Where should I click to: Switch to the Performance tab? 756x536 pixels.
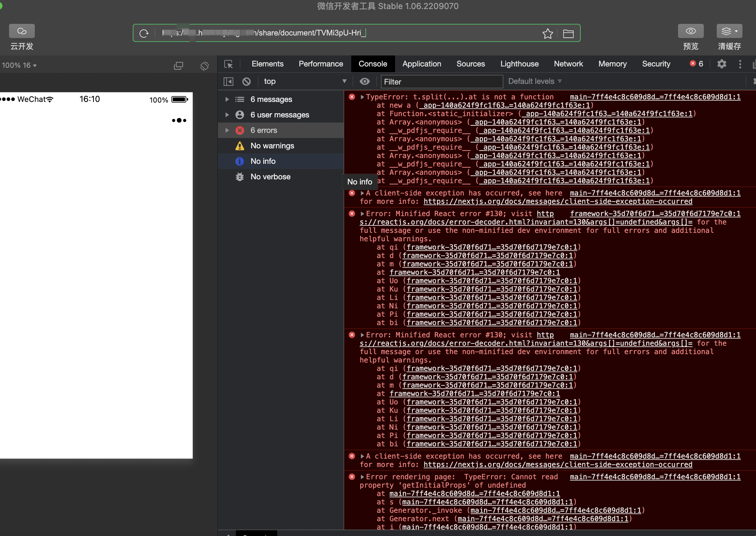(x=320, y=64)
